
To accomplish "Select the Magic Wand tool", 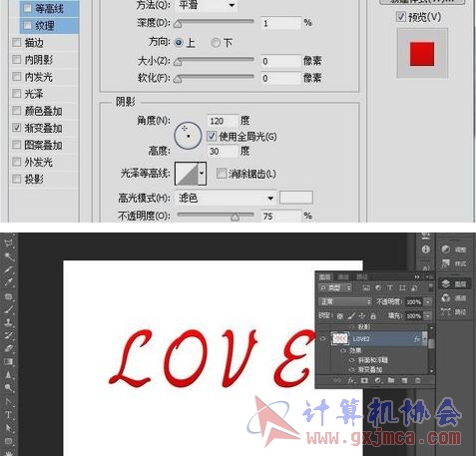I will pos(9,256).
